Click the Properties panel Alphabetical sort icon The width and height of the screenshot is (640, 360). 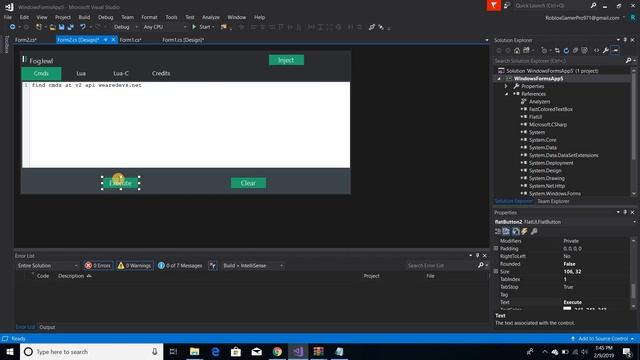(506, 231)
